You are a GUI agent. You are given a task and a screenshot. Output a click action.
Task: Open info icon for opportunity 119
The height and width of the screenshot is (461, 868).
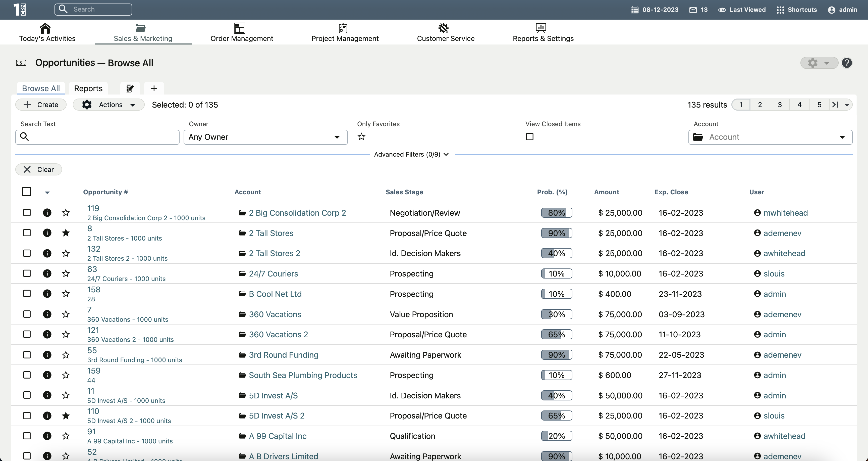(x=47, y=213)
